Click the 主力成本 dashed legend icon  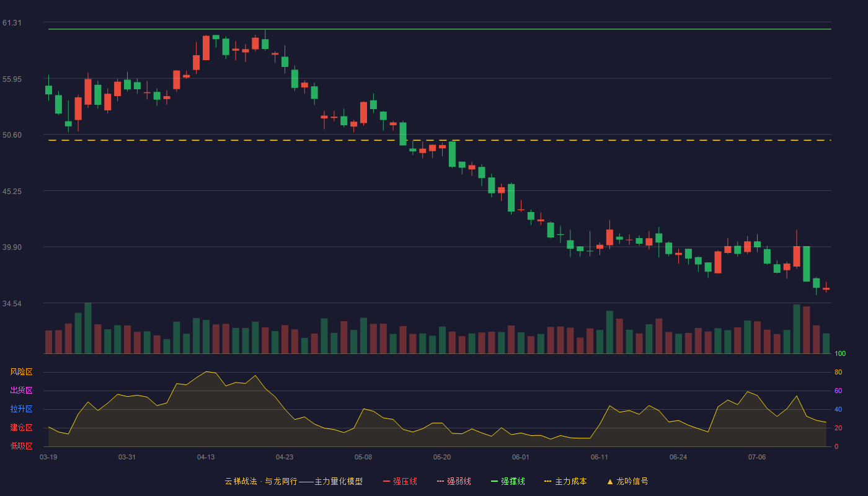coord(547,481)
